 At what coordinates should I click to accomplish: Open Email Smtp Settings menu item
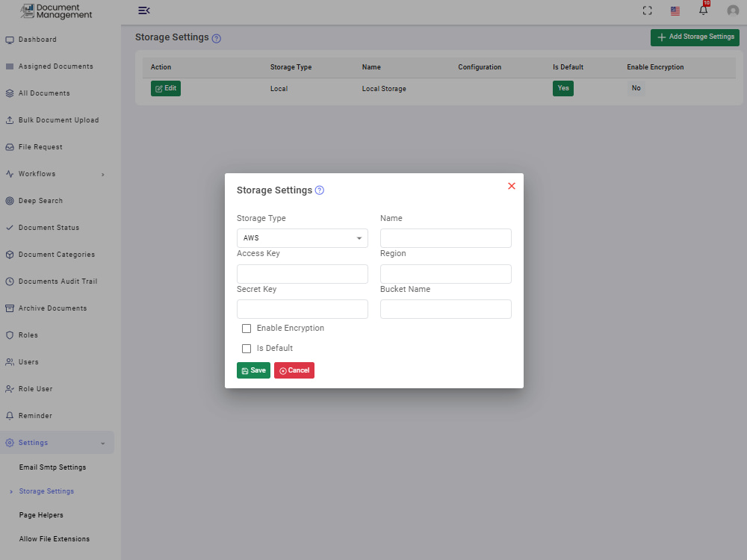click(x=52, y=467)
